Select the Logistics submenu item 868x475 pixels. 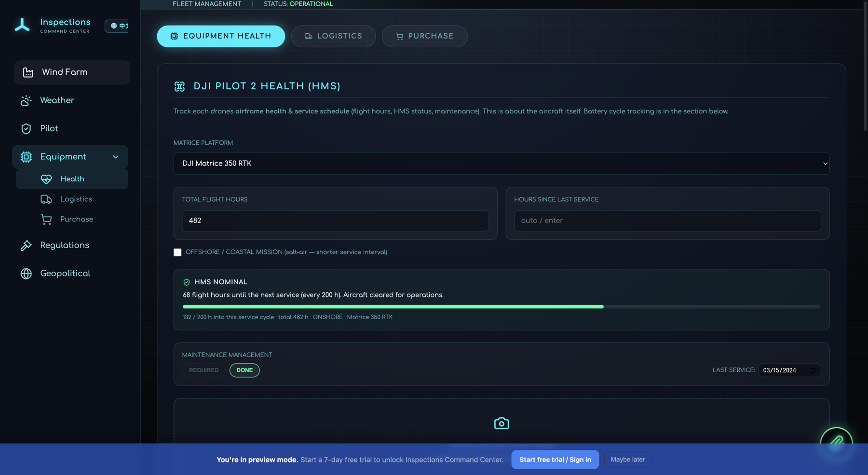(x=72, y=199)
